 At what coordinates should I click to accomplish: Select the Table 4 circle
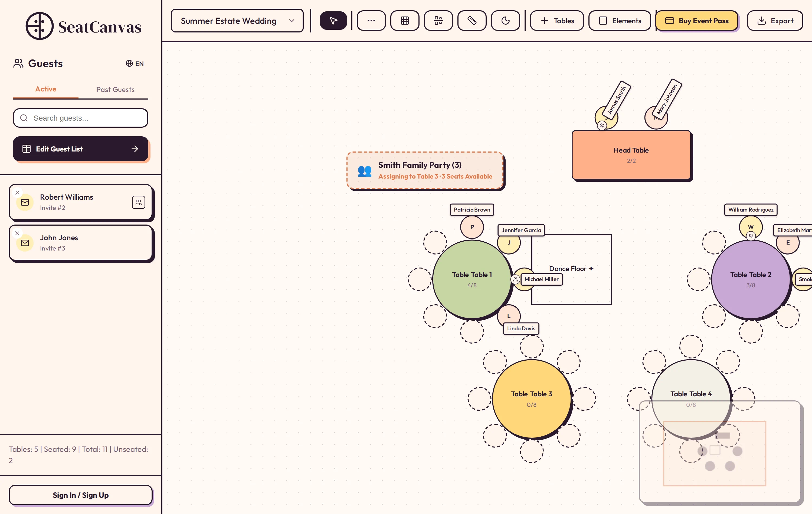coord(691,399)
